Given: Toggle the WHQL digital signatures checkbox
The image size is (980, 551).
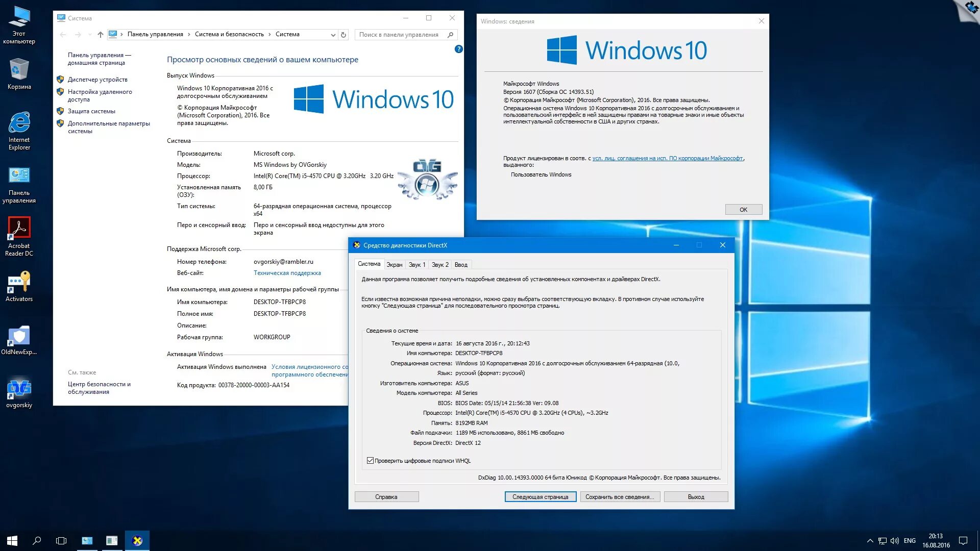Looking at the screenshot, I should [370, 461].
